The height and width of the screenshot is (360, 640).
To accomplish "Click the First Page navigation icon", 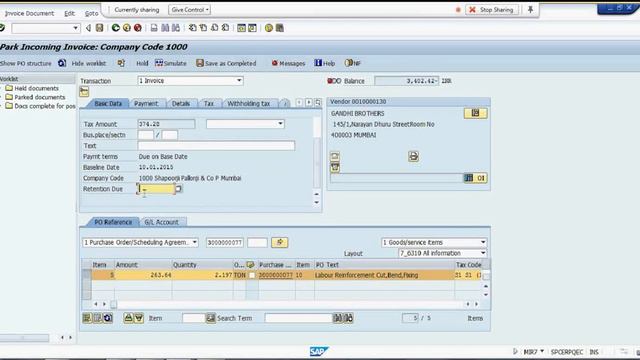I will pyautogui.click(x=192, y=28).
